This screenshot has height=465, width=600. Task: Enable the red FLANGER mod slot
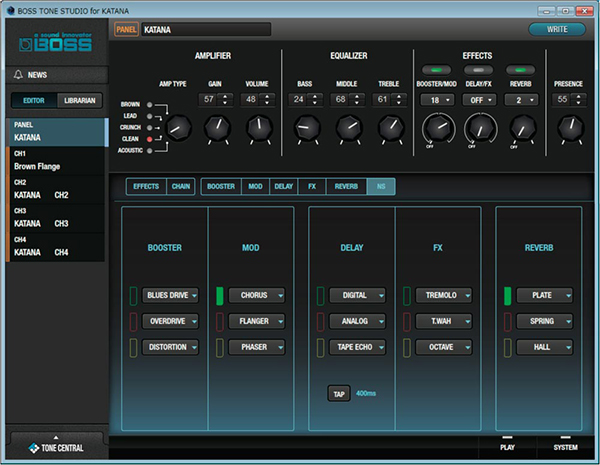point(220,321)
